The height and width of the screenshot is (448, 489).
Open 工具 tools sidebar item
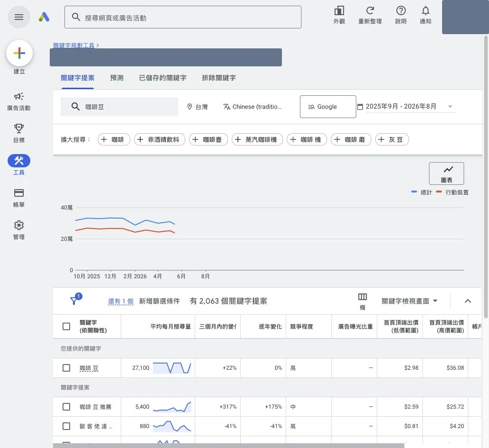[18, 165]
